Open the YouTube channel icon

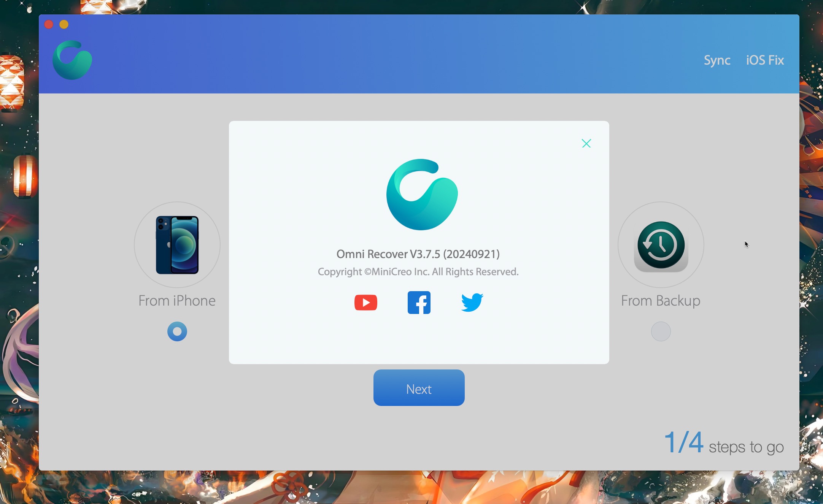[x=365, y=303]
